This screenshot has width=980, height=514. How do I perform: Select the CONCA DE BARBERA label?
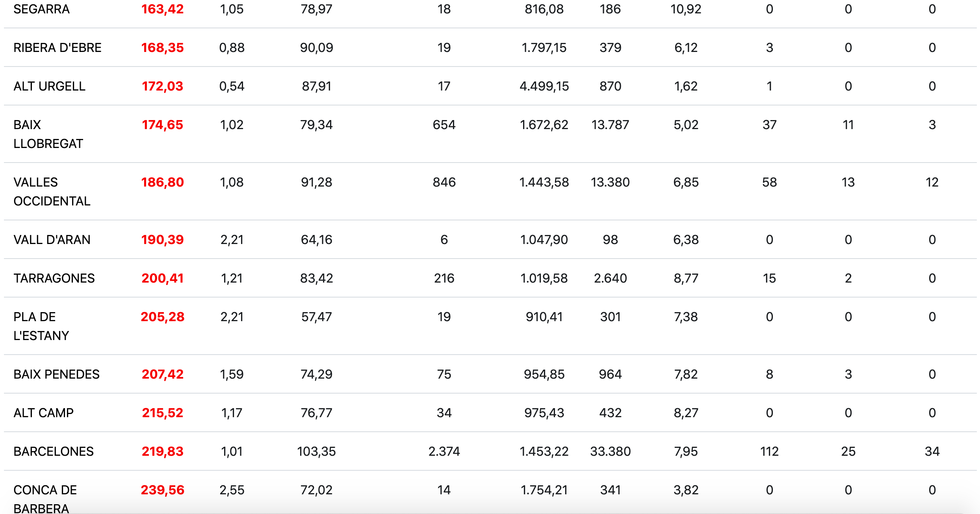(x=45, y=499)
